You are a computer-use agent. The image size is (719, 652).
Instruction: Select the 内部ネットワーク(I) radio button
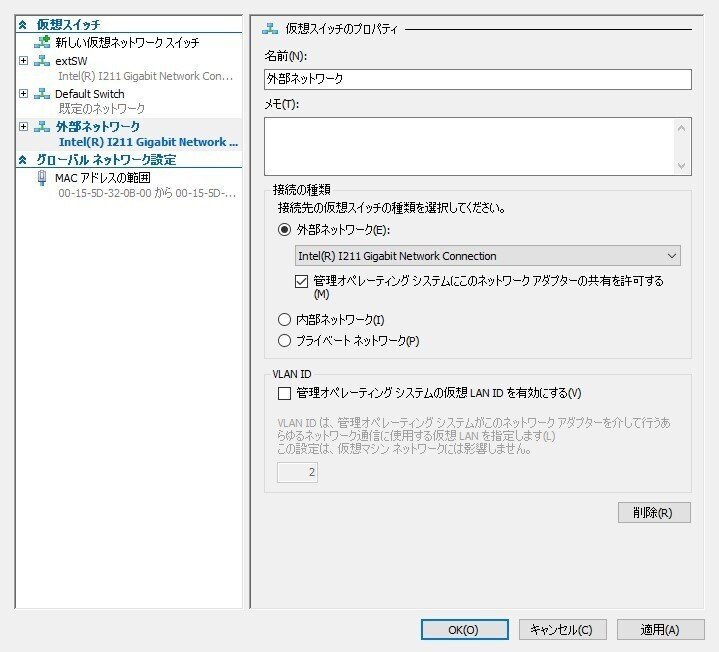coord(284,319)
